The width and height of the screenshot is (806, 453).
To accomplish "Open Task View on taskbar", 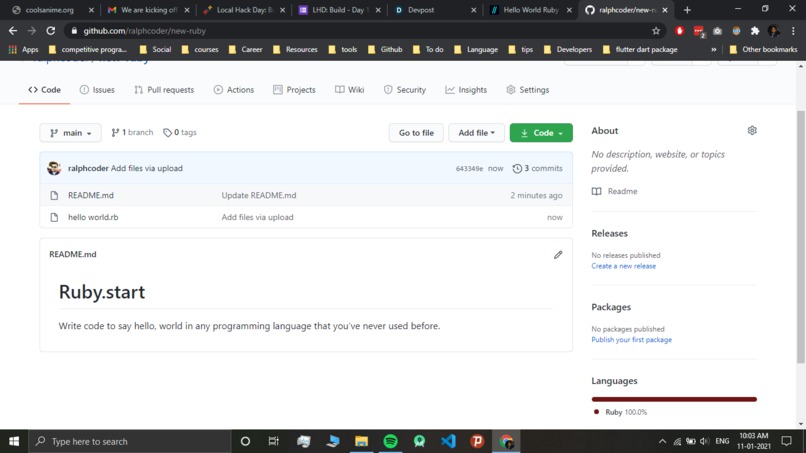I will pyautogui.click(x=273, y=441).
